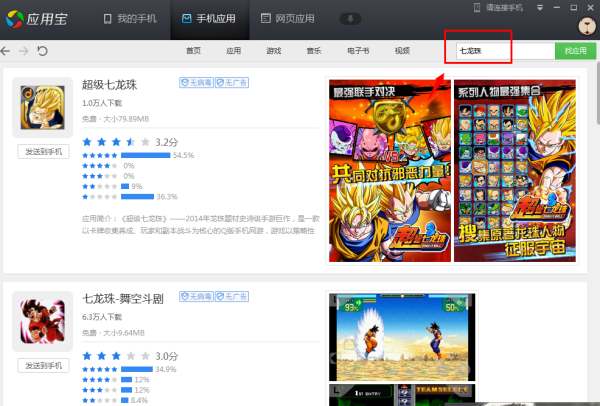Viewport: 600px width, 406px height.
Task: Refresh the page with reload icon
Action: pos(42,51)
